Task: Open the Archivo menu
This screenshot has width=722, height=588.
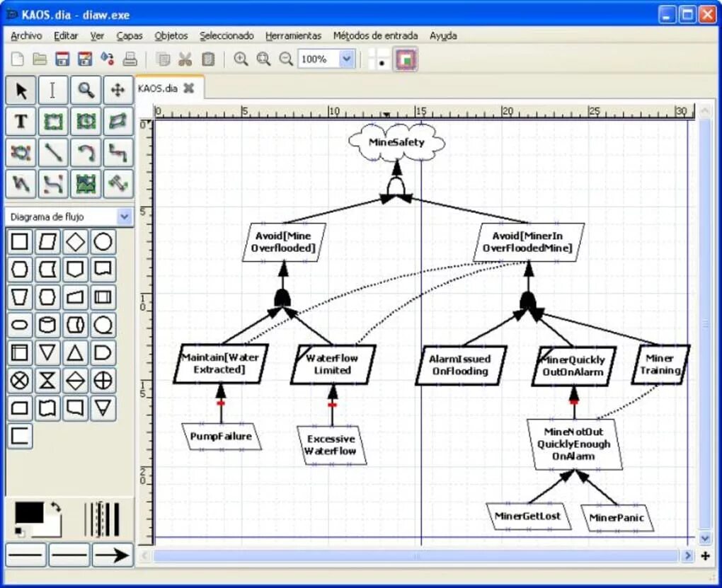Action: coord(25,35)
